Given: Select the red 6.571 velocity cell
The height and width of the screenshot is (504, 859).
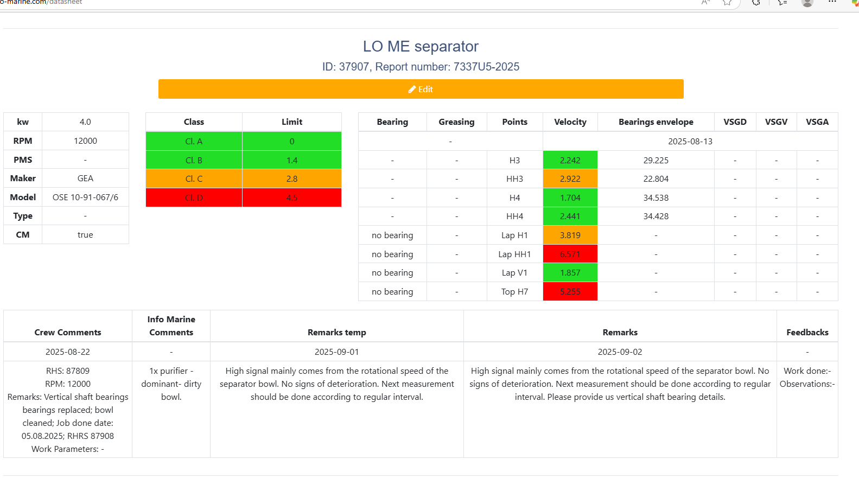Looking at the screenshot, I should (570, 254).
